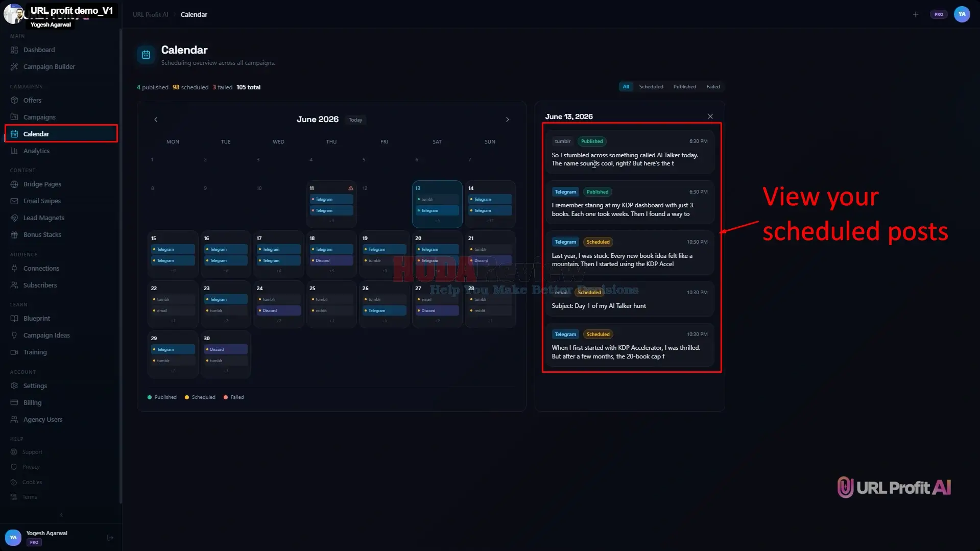980x551 pixels.
Task: Click the reddit event on June 25
Action: pyautogui.click(x=331, y=310)
